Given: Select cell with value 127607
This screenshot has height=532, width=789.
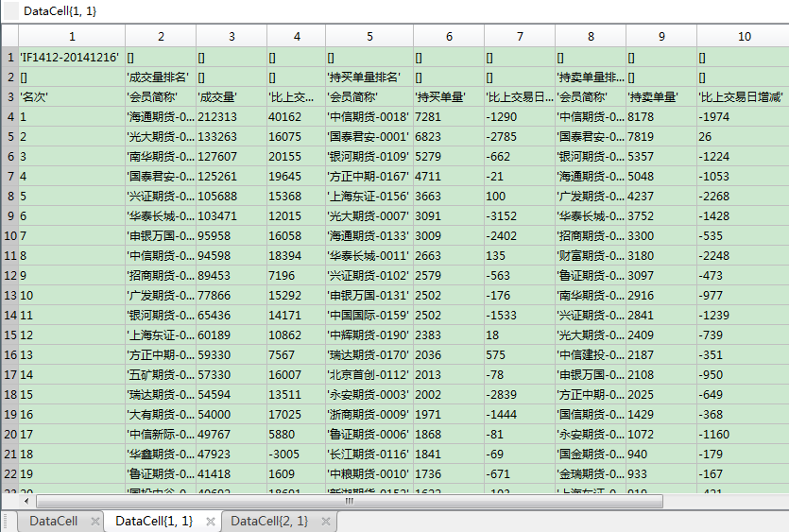Looking at the screenshot, I should tap(232, 157).
